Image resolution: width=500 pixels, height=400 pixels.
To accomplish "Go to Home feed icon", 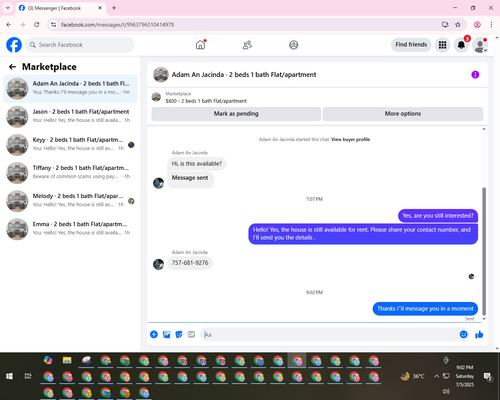I will tap(200, 45).
